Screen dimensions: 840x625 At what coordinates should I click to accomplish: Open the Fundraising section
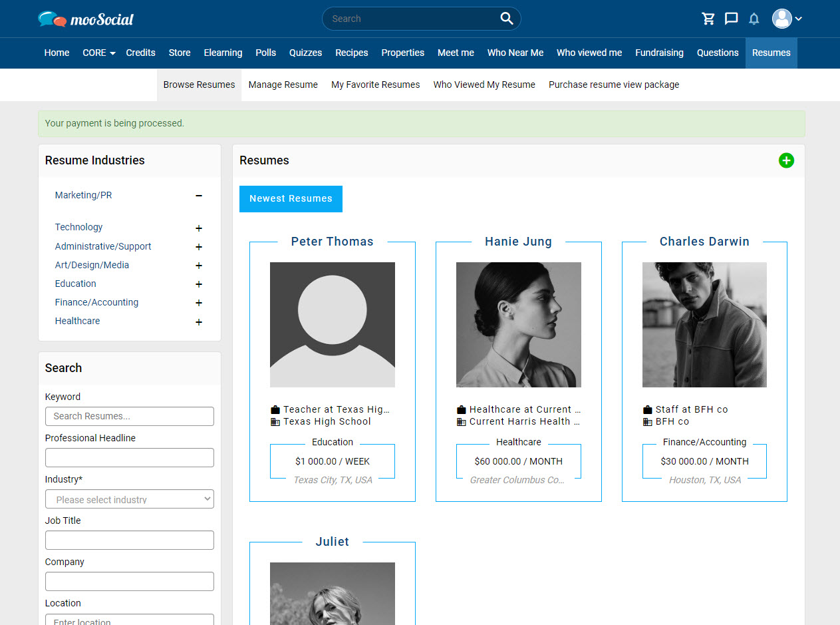(x=659, y=53)
